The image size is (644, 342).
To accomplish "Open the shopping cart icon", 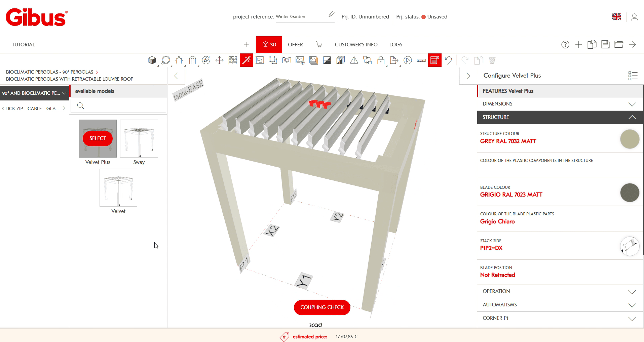I will (319, 45).
